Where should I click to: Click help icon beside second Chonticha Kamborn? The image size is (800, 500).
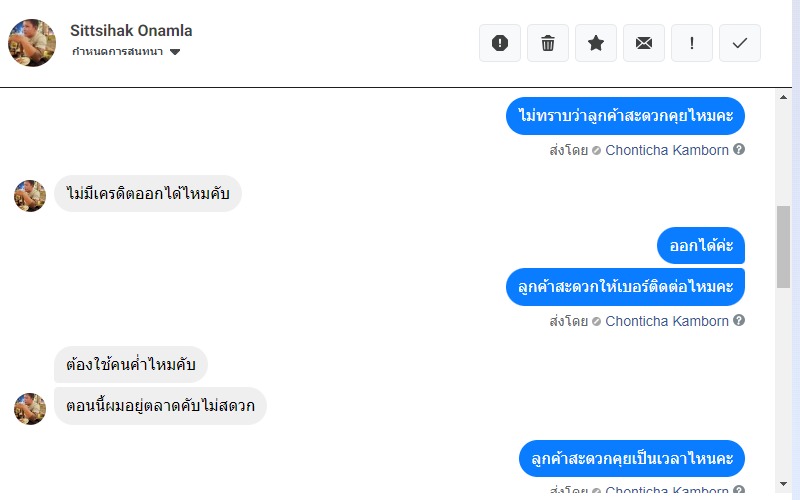coord(739,321)
